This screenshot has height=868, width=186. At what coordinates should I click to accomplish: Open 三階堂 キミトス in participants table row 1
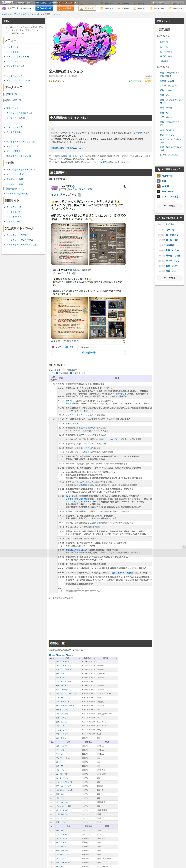point(63,661)
